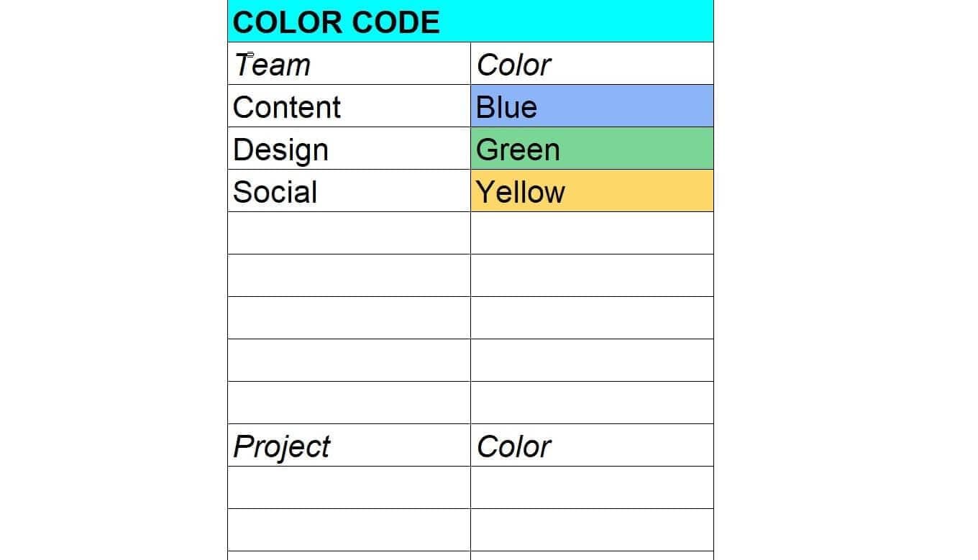Click the Color header beside Project

tap(592, 446)
